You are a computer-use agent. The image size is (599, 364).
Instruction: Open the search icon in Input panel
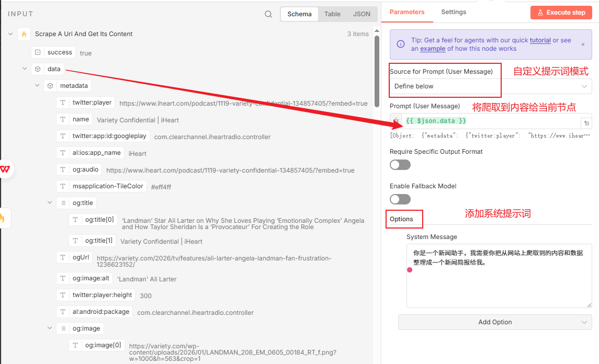coord(268,14)
